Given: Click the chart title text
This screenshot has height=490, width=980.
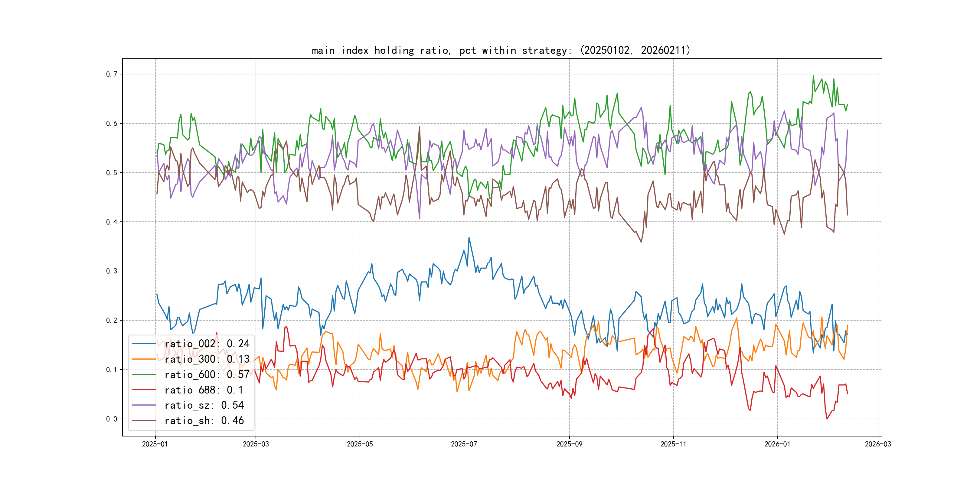Looking at the screenshot, I should [501, 51].
